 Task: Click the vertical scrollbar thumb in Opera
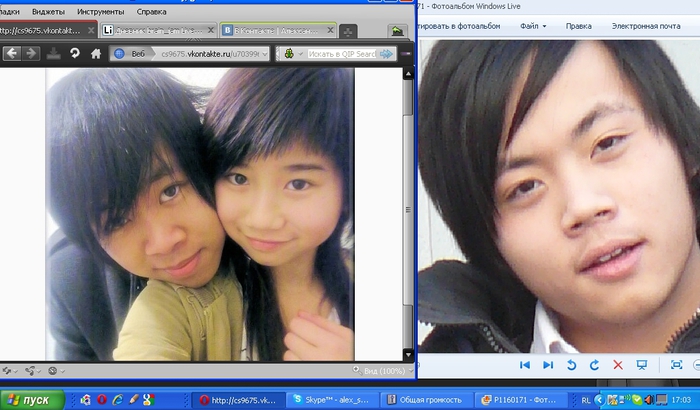[x=408, y=210]
